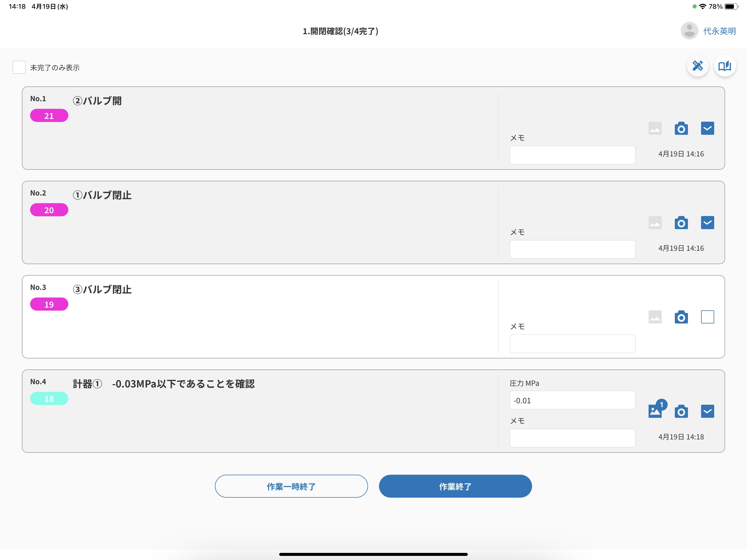Screen dimensions: 747x560
Task: Tap the magenta tag 19
Action: click(x=49, y=304)
